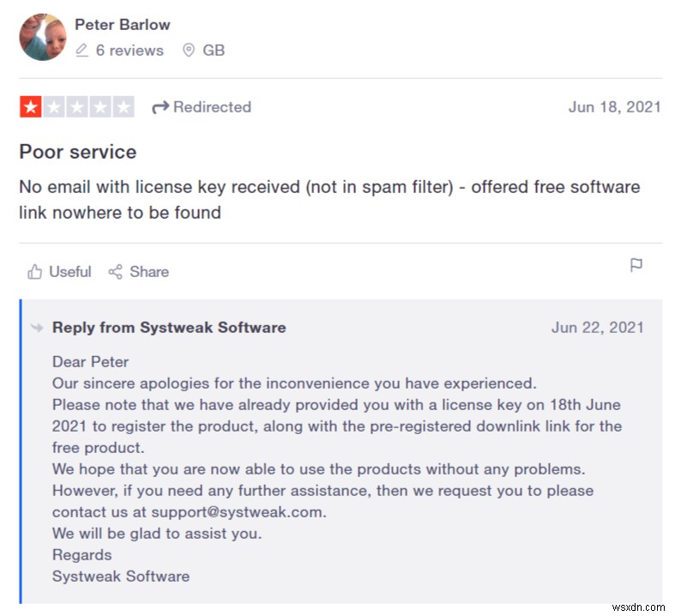
Task: Click the thumbs up Useful icon
Action: tap(35, 272)
